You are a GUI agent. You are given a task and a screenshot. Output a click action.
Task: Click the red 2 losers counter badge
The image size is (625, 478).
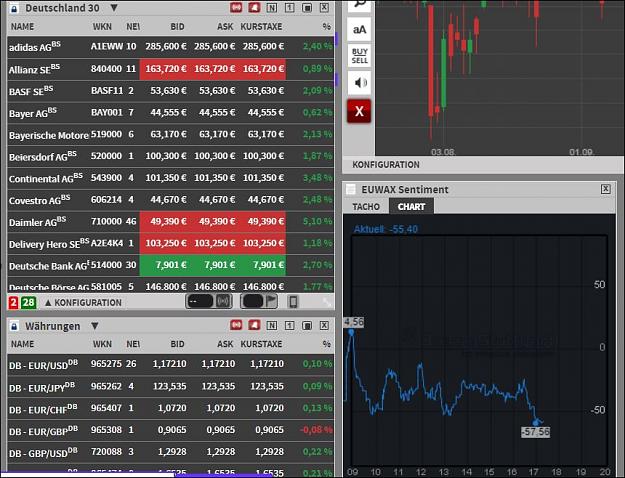(13, 303)
